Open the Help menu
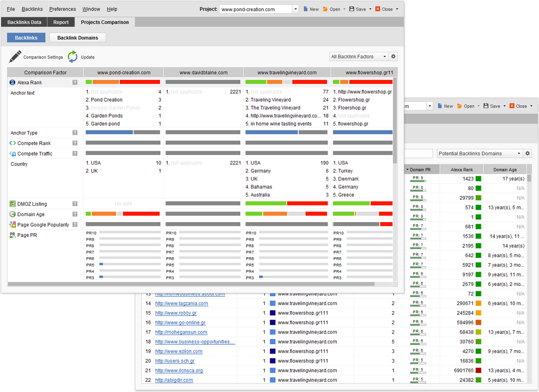The width and height of the screenshot is (539, 392). click(x=112, y=9)
